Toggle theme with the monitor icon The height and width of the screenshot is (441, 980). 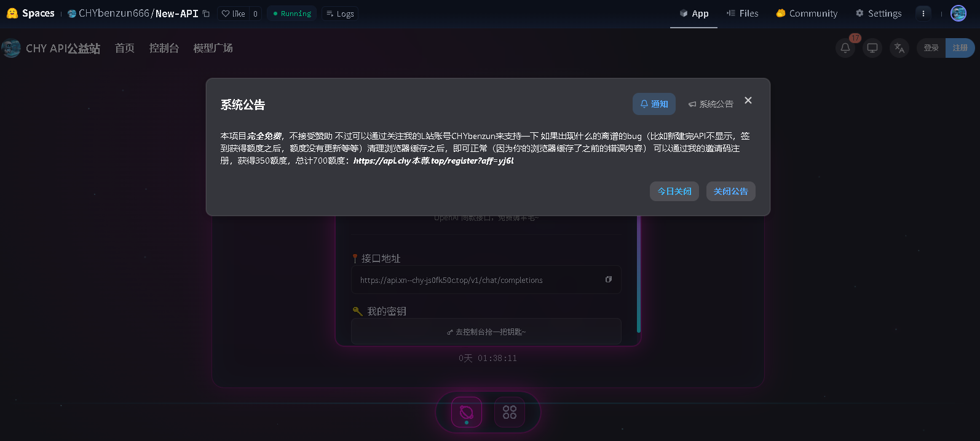[872, 47]
